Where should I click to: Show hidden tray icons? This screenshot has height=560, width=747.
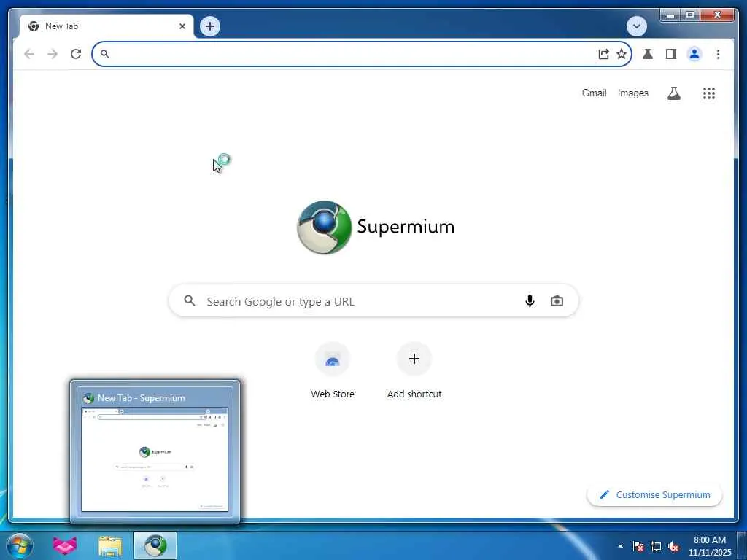coord(620,546)
